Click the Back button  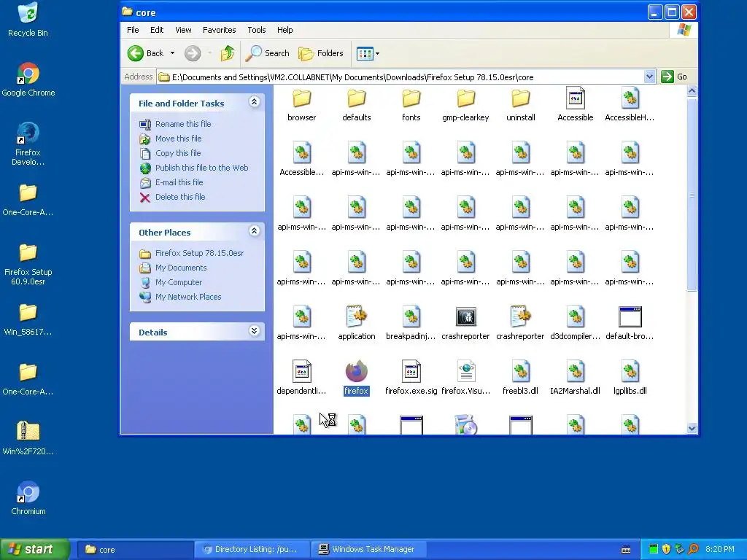click(146, 53)
